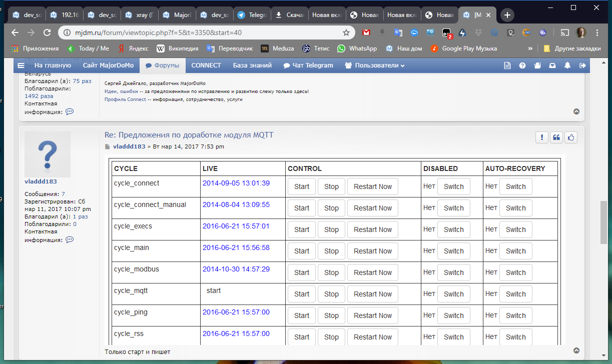Click the quote post icon

[x=556, y=137]
